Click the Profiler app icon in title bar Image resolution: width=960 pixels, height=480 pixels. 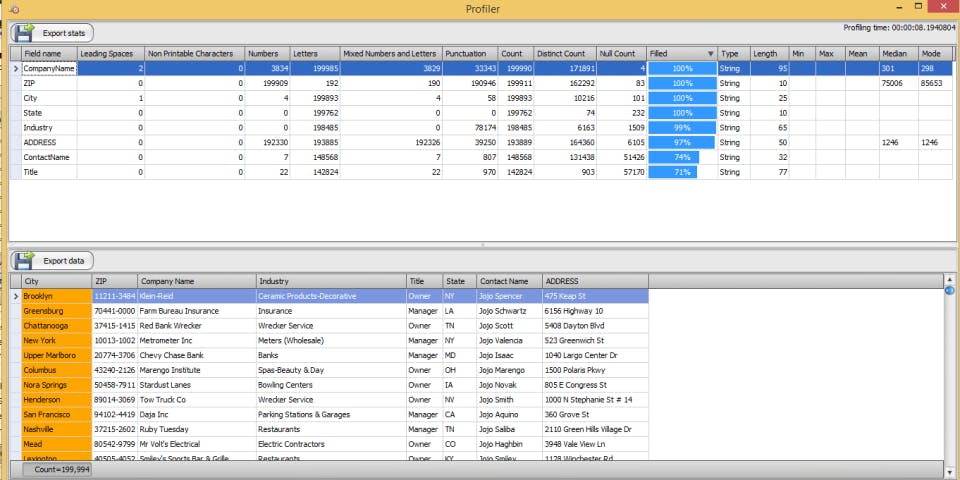click(x=13, y=9)
